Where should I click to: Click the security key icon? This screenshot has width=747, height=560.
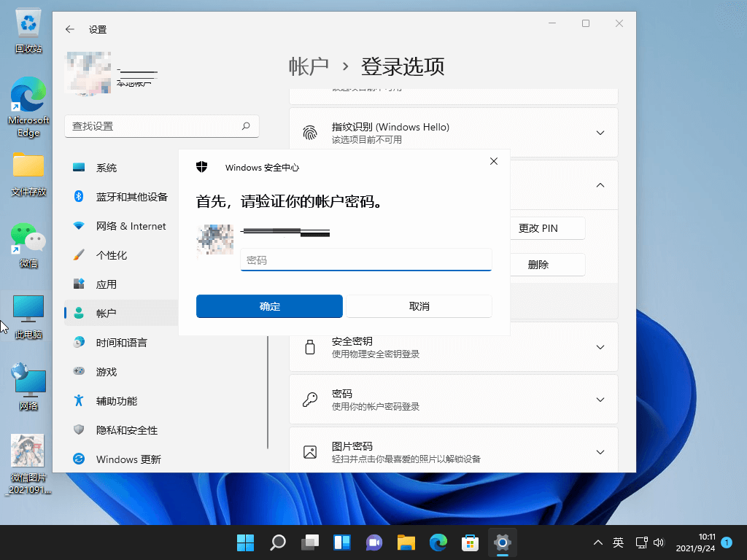click(309, 346)
